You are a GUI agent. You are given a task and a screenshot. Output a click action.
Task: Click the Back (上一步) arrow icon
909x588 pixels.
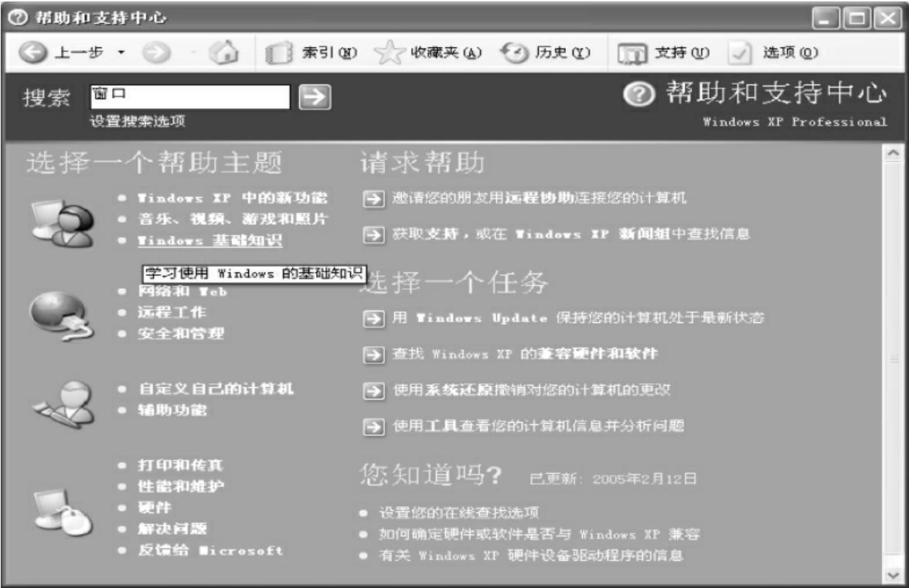pyautogui.click(x=32, y=53)
